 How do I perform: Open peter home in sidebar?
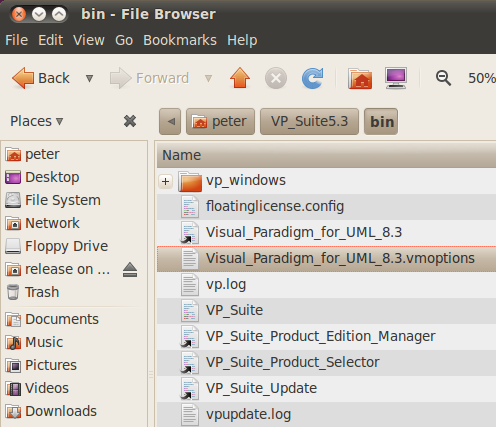[32, 154]
